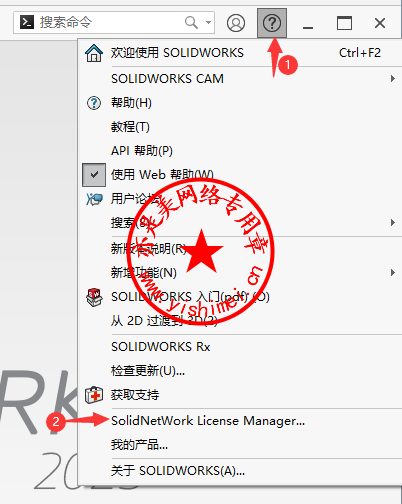Open the user login profile icon
402x504 pixels.
[x=236, y=23]
